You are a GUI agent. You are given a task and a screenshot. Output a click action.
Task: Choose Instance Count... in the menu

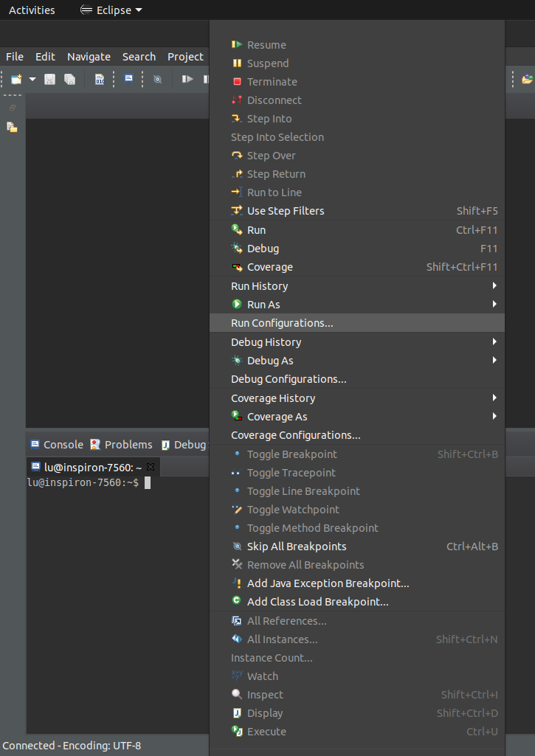(x=357, y=658)
